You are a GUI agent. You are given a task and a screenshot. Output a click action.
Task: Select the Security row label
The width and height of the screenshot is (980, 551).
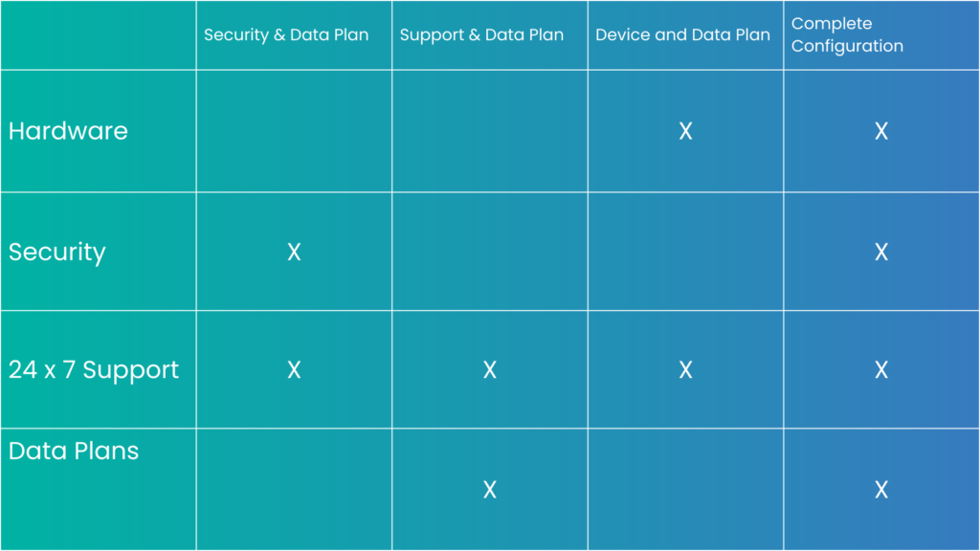click(x=57, y=252)
